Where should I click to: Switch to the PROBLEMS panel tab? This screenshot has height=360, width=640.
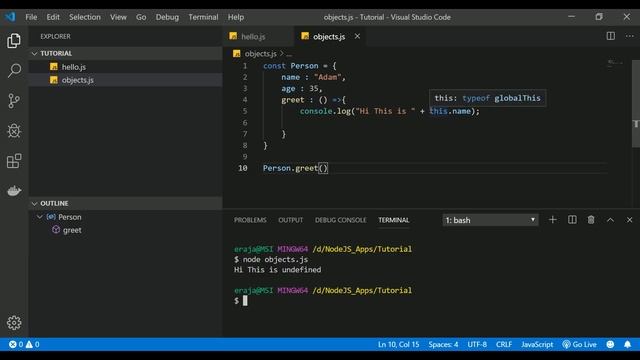tap(250, 220)
